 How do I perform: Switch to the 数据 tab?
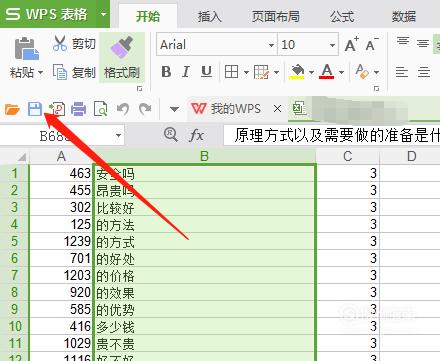(404, 16)
